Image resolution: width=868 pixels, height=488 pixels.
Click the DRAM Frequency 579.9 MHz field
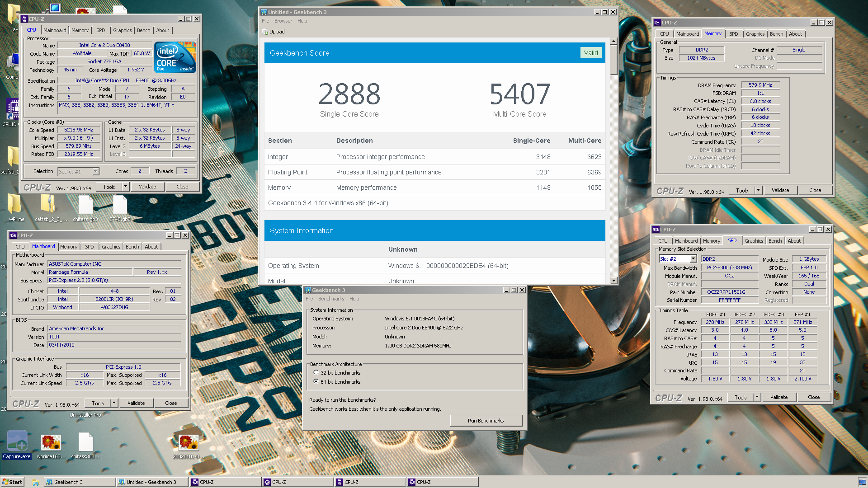point(760,85)
